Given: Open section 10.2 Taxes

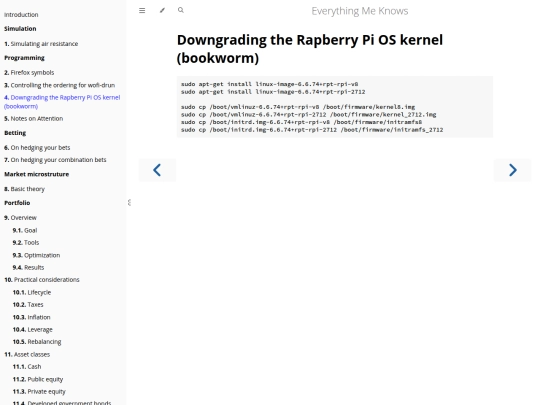Looking at the screenshot, I should (x=28, y=305).
